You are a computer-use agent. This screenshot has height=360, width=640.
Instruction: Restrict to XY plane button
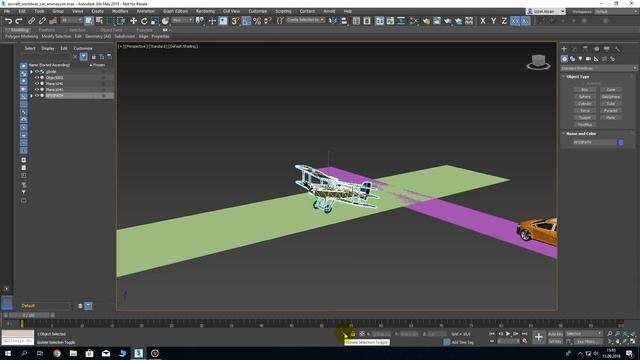tap(515, 21)
